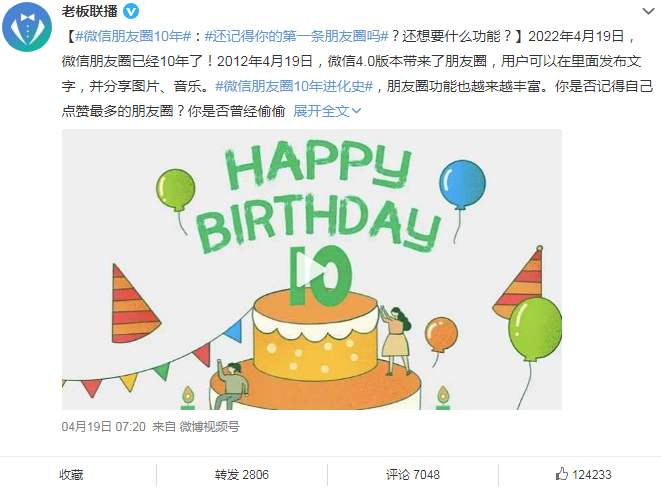Open 评论 7048 comments

coord(413,475)
